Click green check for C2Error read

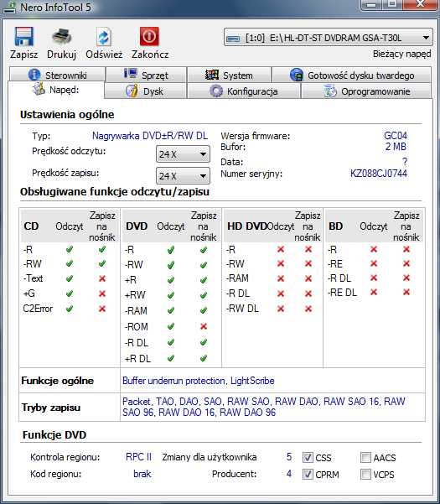[70, 309]
